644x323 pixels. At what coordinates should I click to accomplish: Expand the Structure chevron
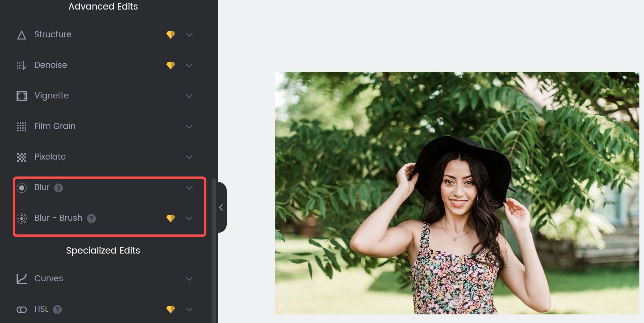coord(189,35)
